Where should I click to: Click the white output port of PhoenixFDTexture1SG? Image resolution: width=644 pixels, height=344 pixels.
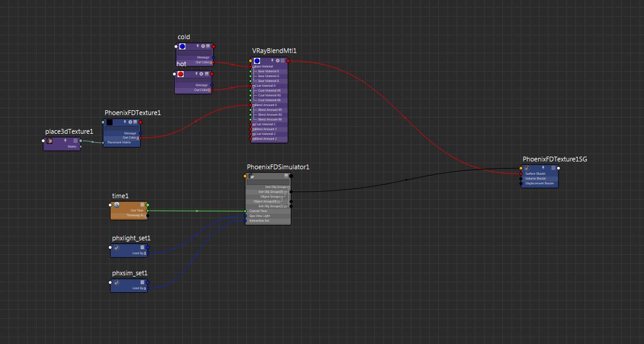(x=559, y=168)
